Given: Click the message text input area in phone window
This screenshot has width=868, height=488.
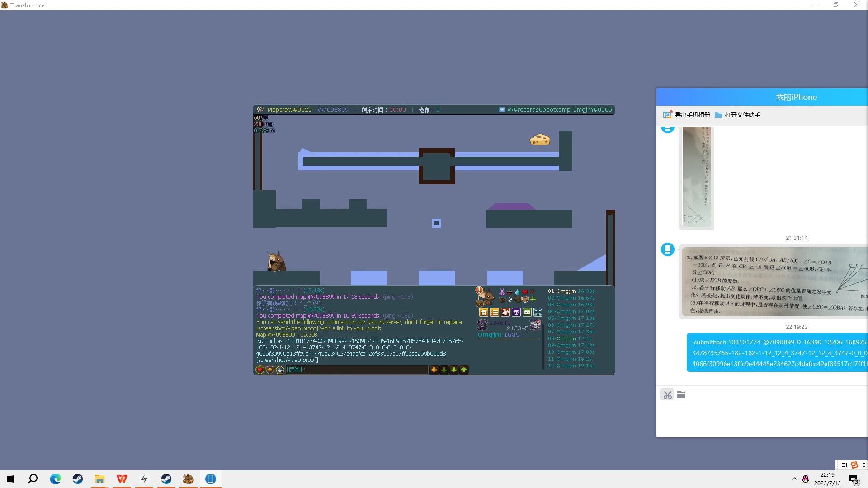Looking at the screenshot, I should [x=762, y=419].
